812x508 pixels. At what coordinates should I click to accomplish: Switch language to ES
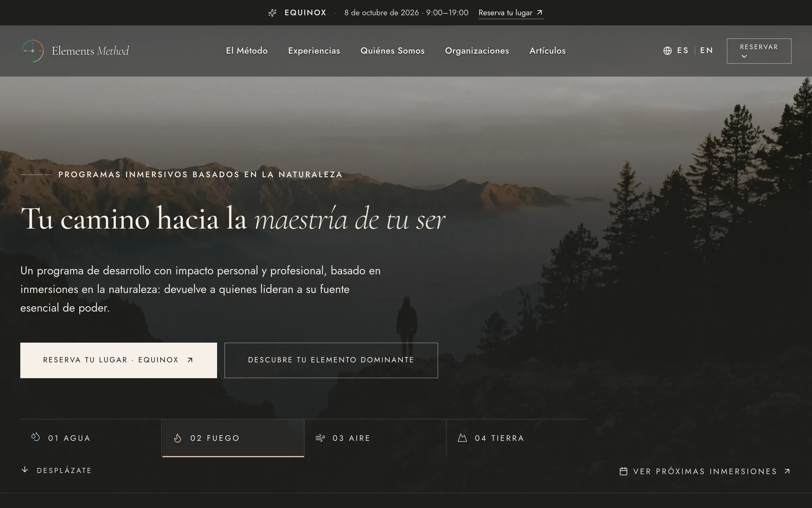pos(682,50)
